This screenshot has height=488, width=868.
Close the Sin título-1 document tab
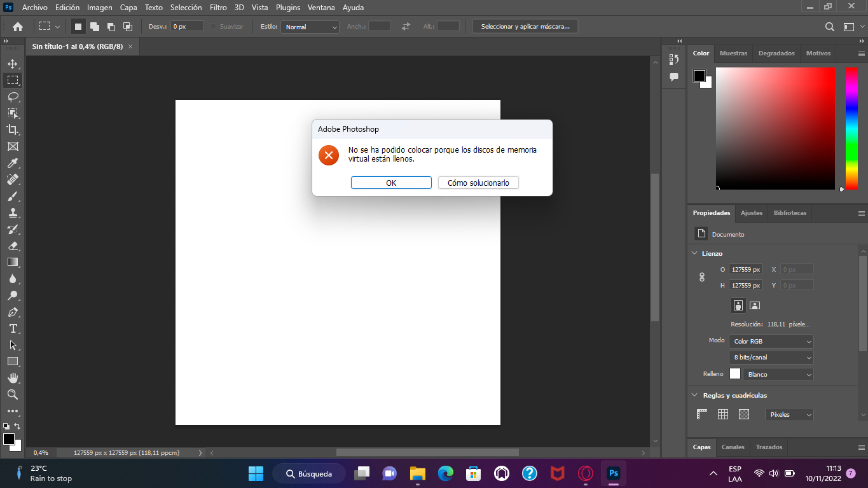(130, 46)
